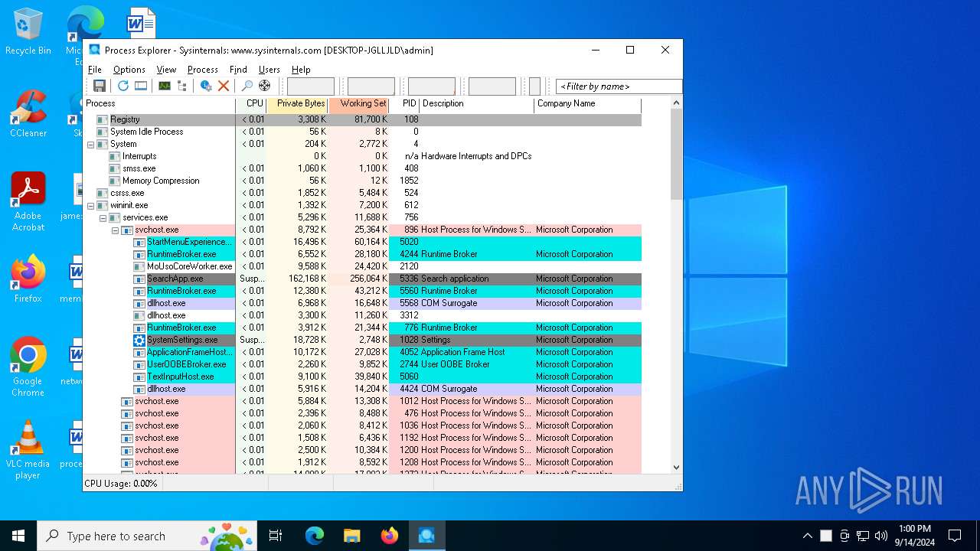Click the vertical scrollbar down arrow

(x=676, y=468)
